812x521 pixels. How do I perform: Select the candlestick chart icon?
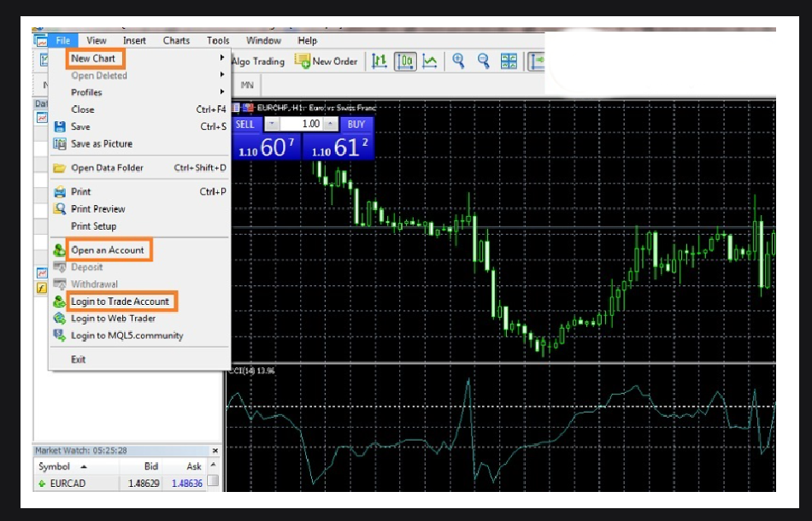tap(405, 61)
